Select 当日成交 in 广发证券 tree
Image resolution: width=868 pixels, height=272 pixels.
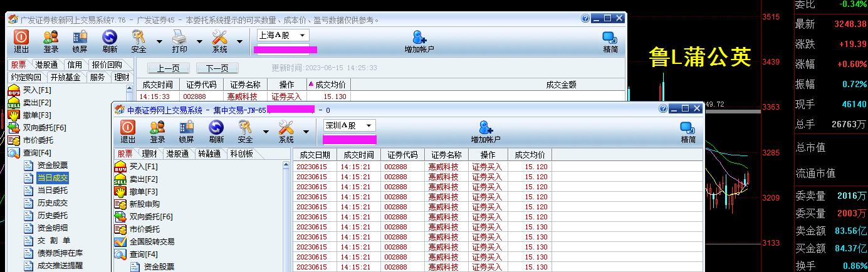coord(52,178)
